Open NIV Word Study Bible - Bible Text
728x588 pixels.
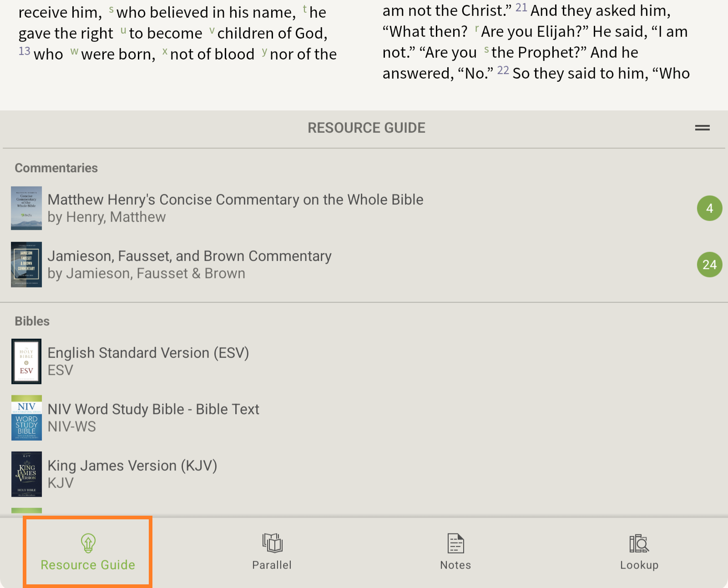[x=153, y=409]
